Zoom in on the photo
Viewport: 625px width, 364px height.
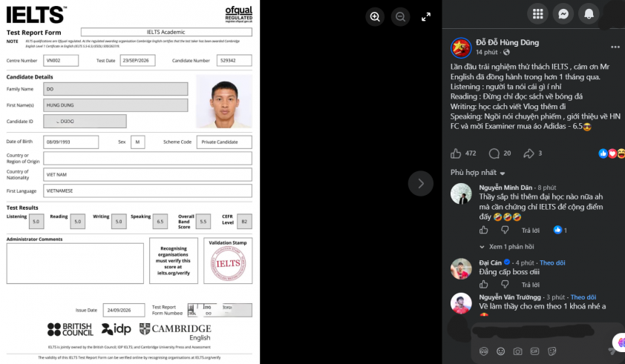(x=375, y=17)
